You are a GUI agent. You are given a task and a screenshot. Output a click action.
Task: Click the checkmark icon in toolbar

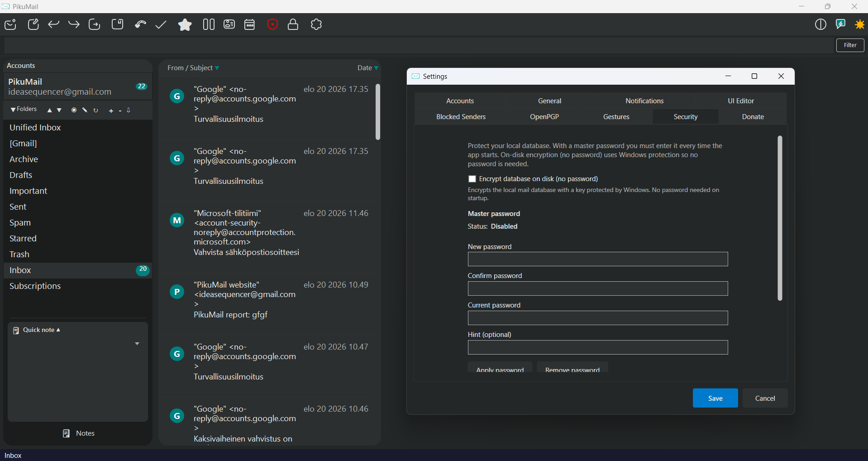tap(161, 24)
